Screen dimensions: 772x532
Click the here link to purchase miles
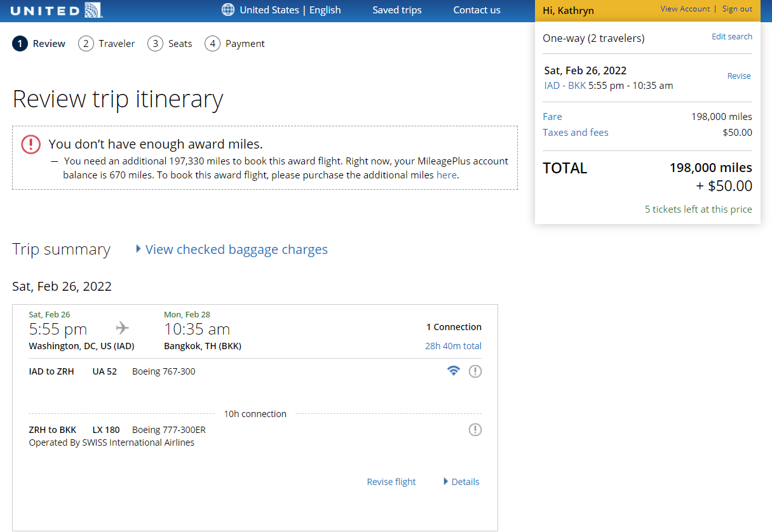[x=447, y=175]
